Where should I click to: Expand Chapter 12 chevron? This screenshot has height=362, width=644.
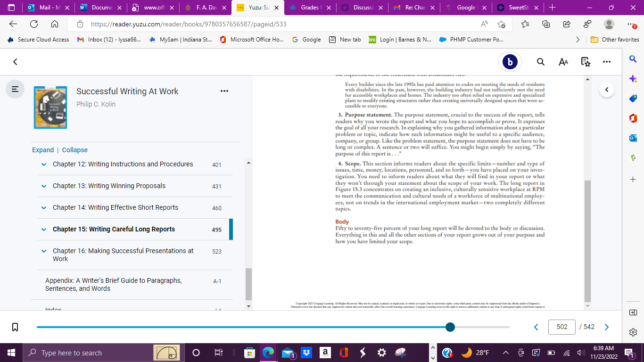click(x=44, y=165)
